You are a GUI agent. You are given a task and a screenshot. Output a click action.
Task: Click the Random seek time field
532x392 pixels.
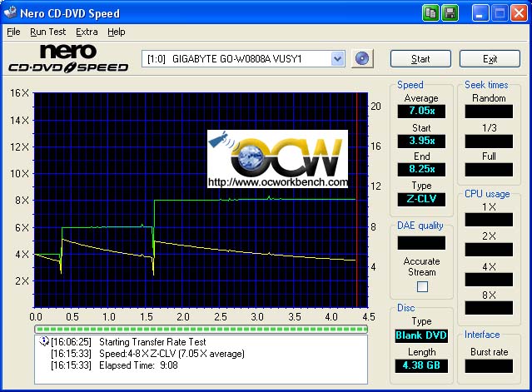pyautogui.click(x=489, y=112)
